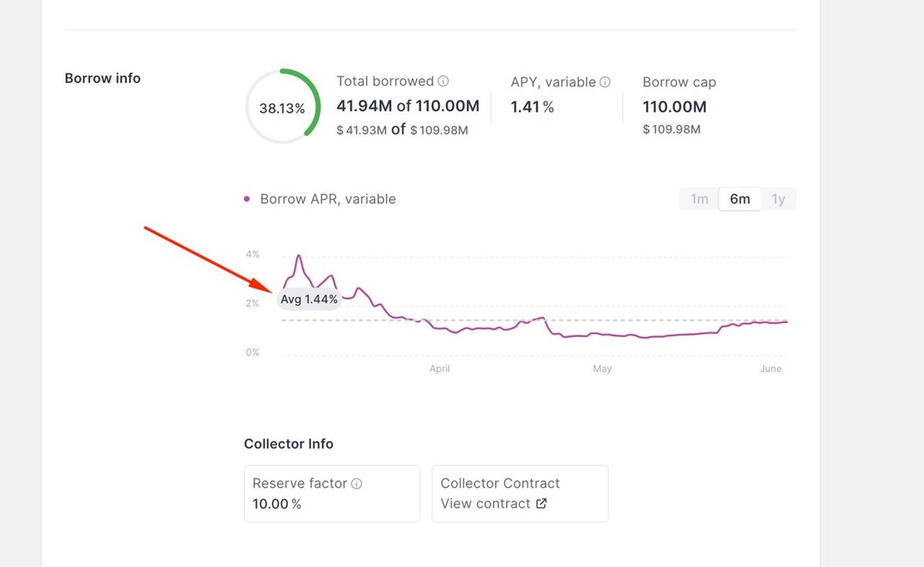Click the APY, variable info icon
This screenshot has height=567, width=924.
point(605,82)
